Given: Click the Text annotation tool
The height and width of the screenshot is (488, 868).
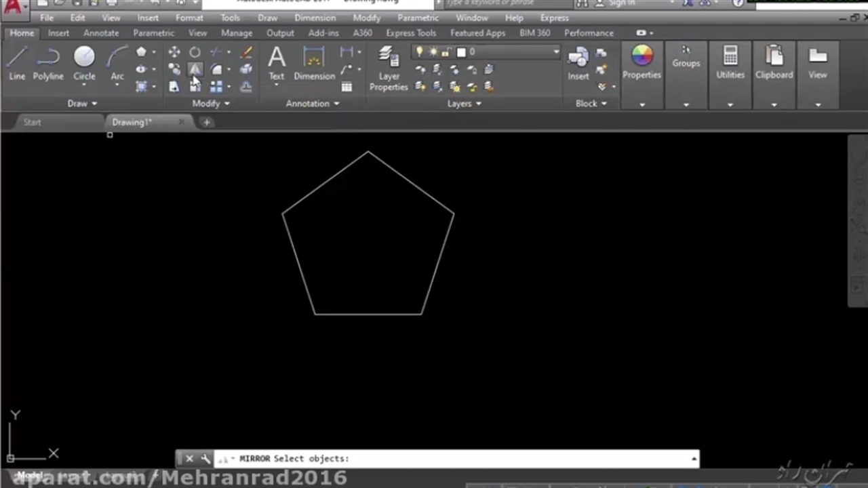Looking at the screenshot, I should [276, 62].
